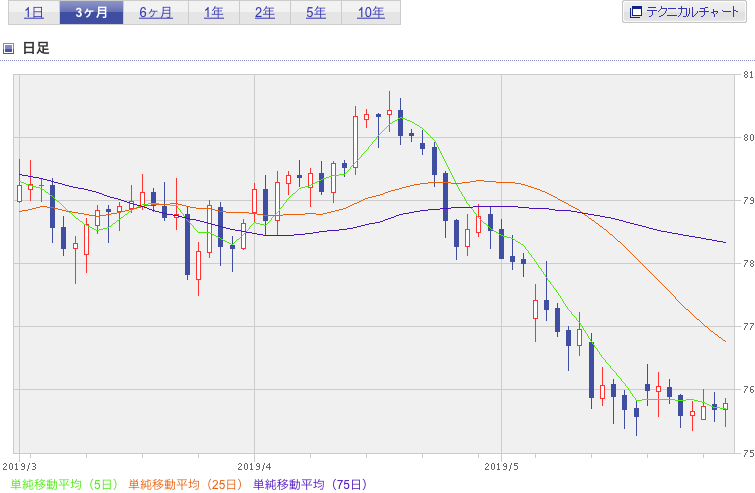This screenshot has height=493, width=755.
Task: Open the 5年 period tab
Action: pos(316,12)
